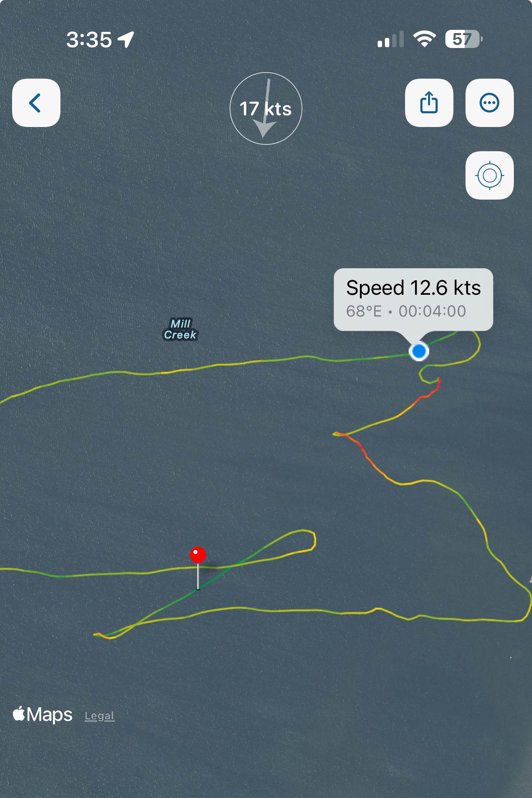The width and height of the screenshot is (532, 798).
Task: Tap the track crossing beside the red pin
Action: [231, 567]
